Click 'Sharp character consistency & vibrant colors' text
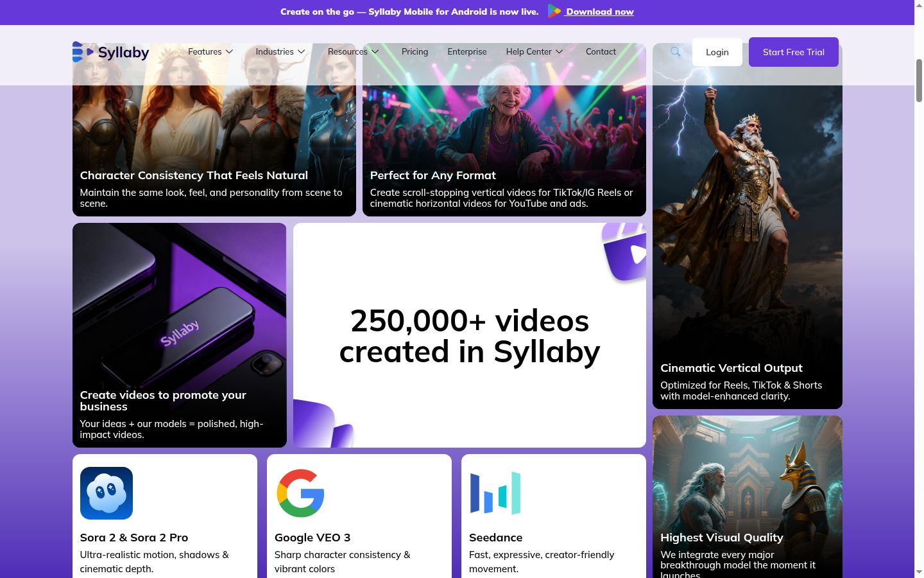 tap(343, 562)
